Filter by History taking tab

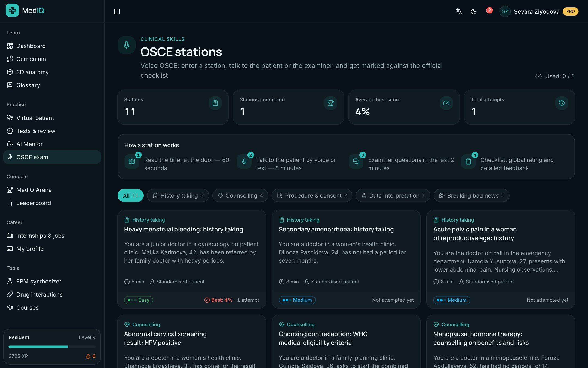click(178, 195)
